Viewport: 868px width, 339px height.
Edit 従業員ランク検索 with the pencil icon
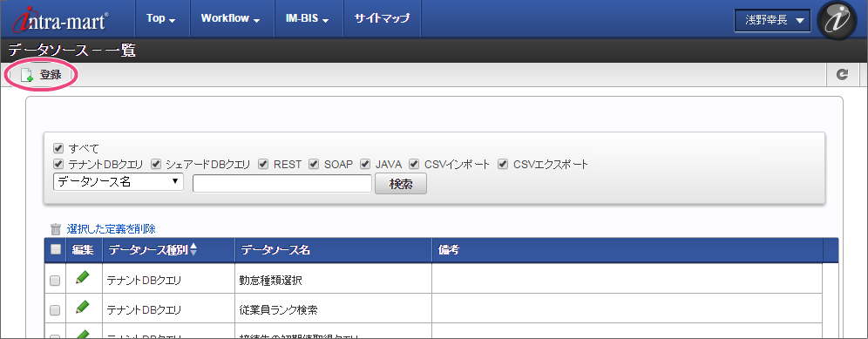tap(83, 308)
